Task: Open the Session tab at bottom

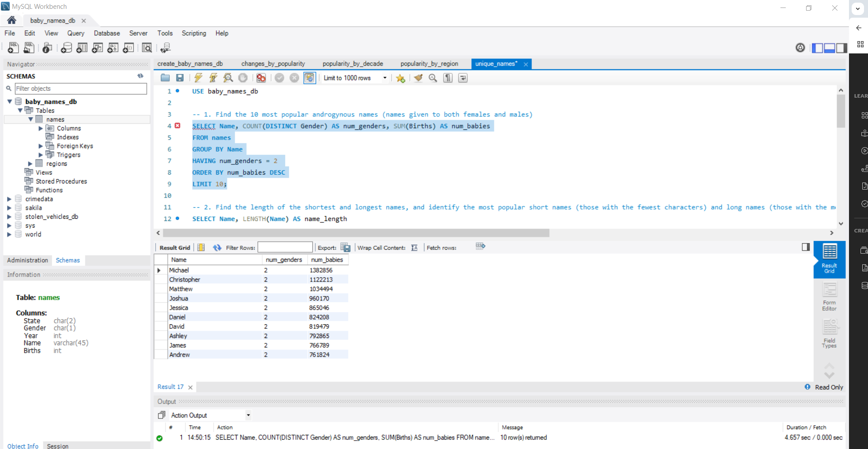Action: (57, 446)
